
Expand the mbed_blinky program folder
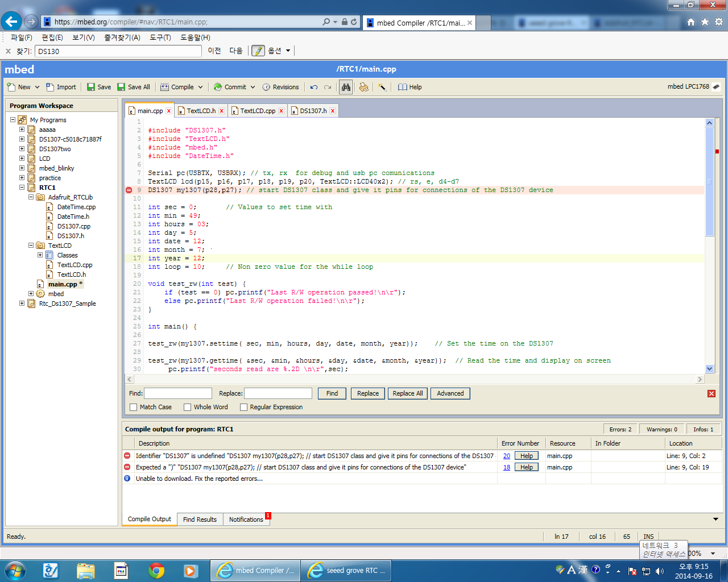click(x=22, y=168)
